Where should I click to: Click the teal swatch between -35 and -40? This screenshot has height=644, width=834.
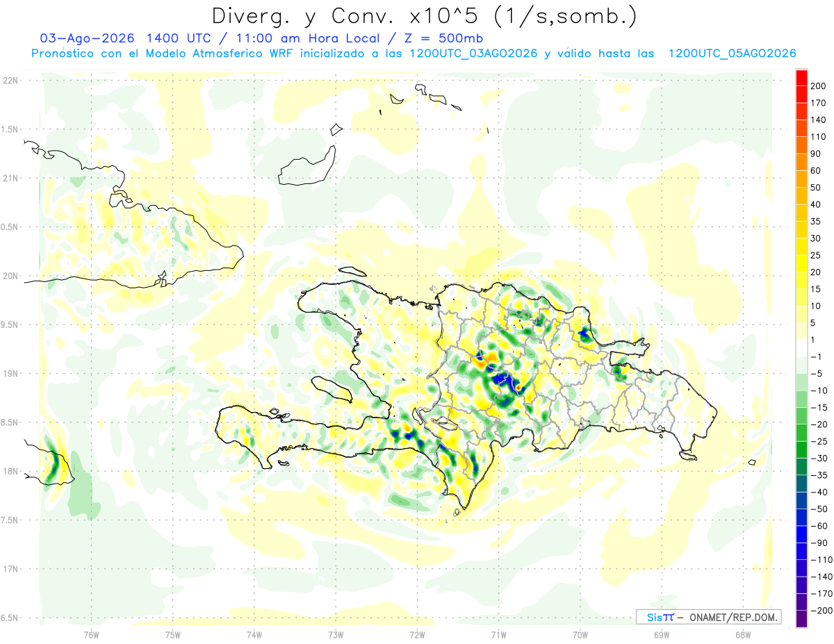801,484
